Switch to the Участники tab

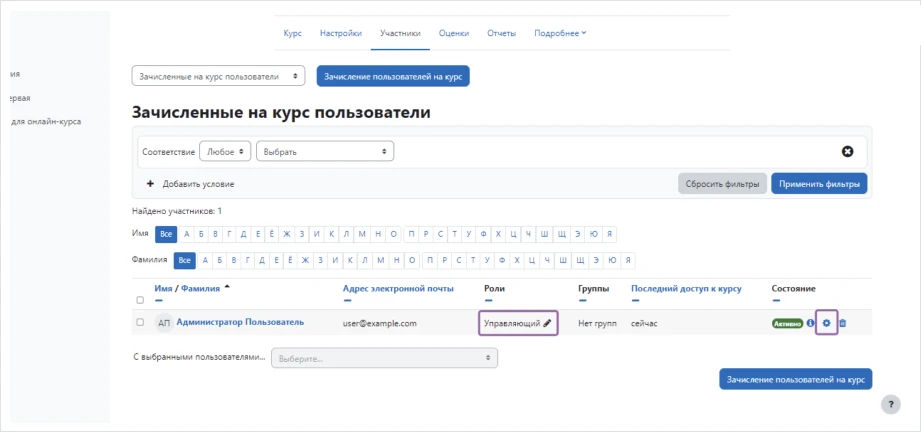[x=400, y=34]
